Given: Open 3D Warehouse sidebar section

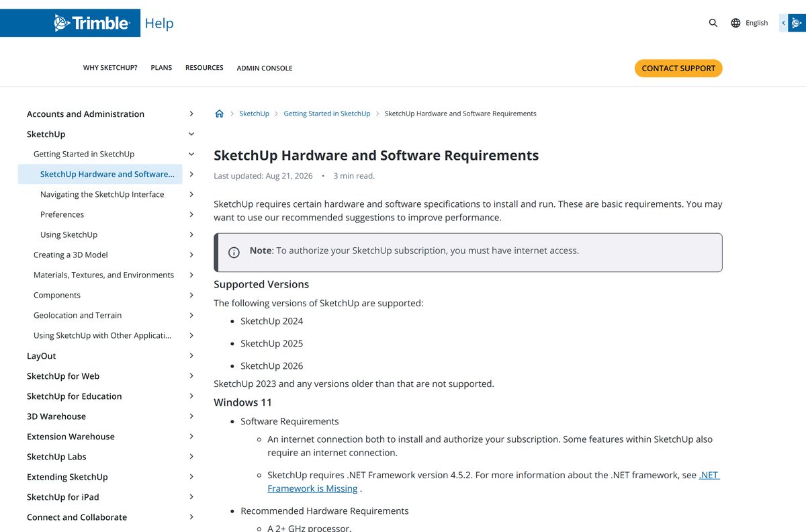Looking at the screenshot, I should click(56, 416).
